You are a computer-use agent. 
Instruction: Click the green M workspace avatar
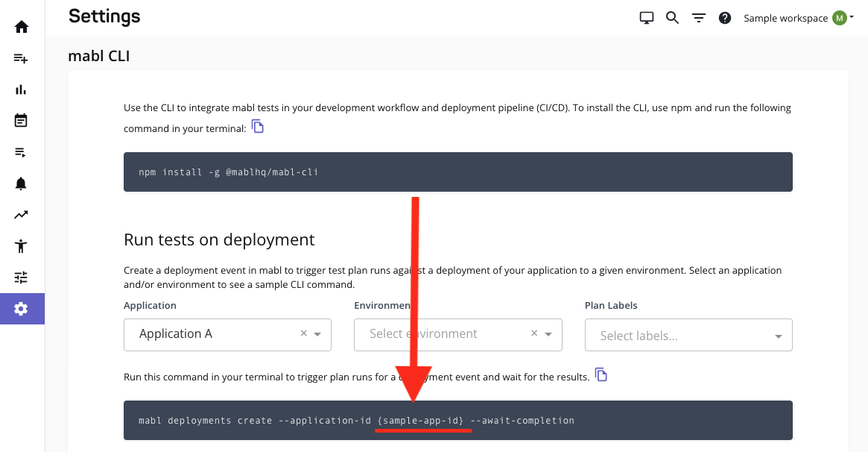tap(840, 16)
